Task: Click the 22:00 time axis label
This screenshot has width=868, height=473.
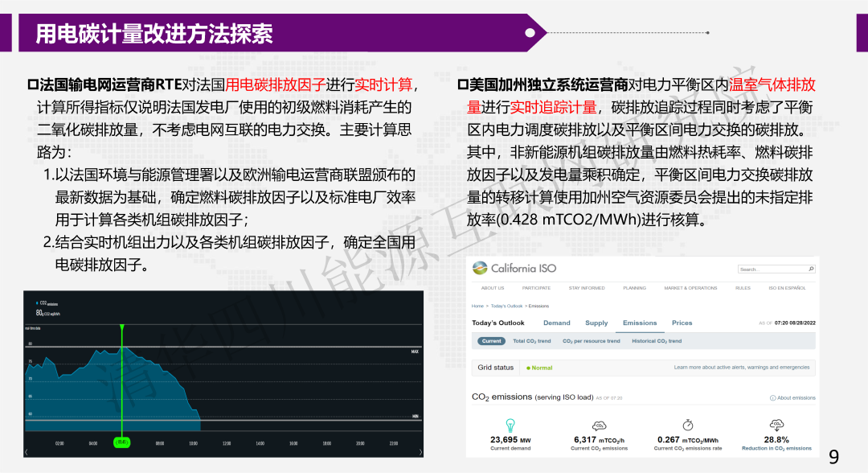Action: pos(394,444)
